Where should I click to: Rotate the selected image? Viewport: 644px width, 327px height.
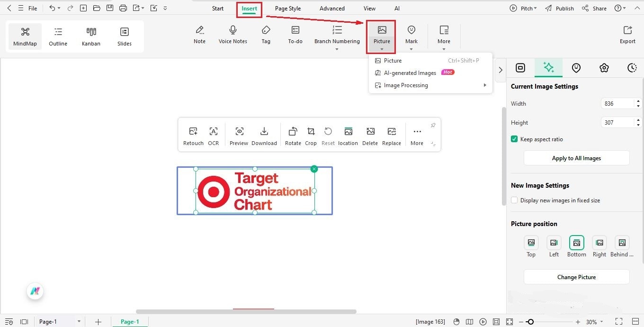tap(293, 136)
